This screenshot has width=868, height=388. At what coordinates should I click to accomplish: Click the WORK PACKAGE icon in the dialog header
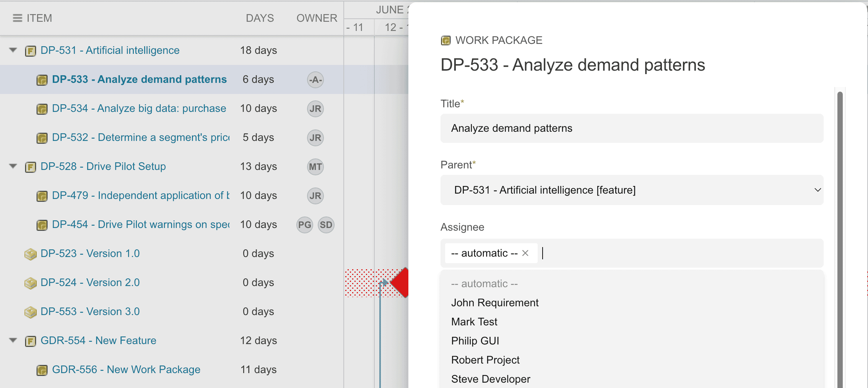[446, 40]
